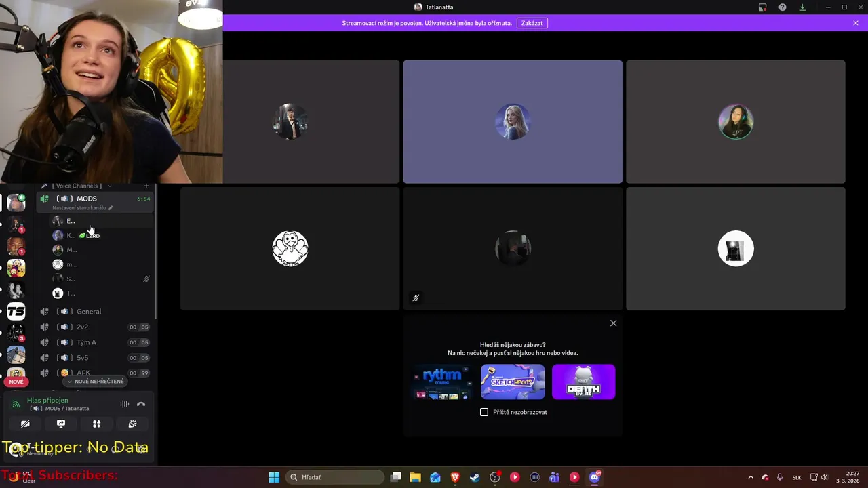868x488 pixels.
Task: Open Steam from the taskbar
Action: [475, 477]
